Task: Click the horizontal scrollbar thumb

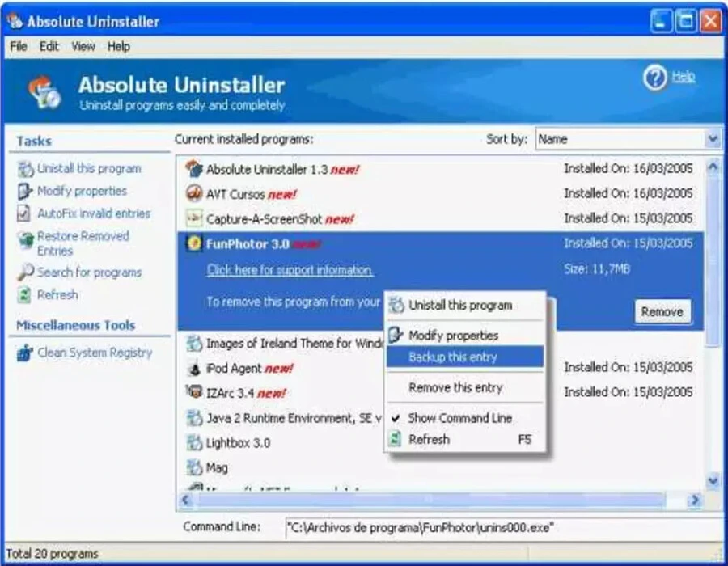Action: point(430,501)
